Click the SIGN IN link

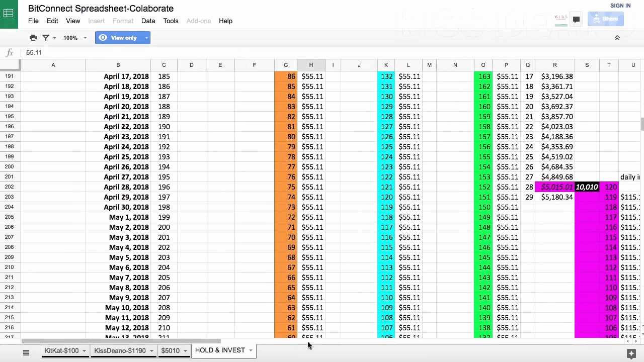tap(620, 6)
